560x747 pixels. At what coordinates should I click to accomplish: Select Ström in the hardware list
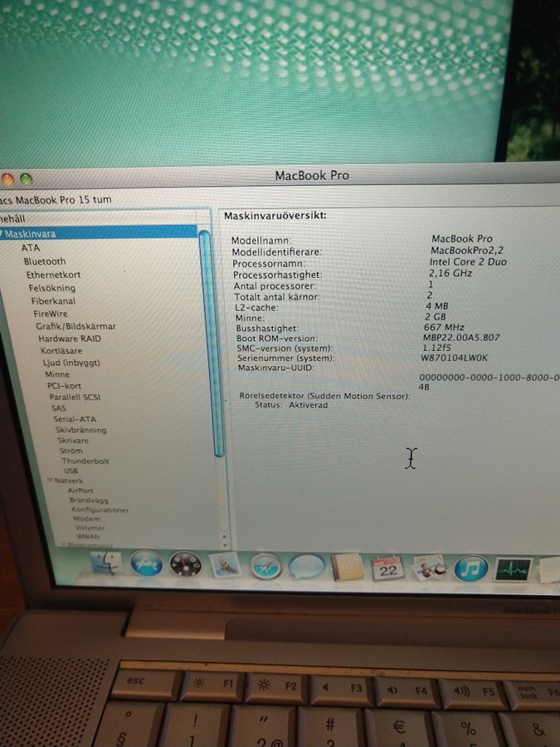pyautogui.click(x=71, y=451)
